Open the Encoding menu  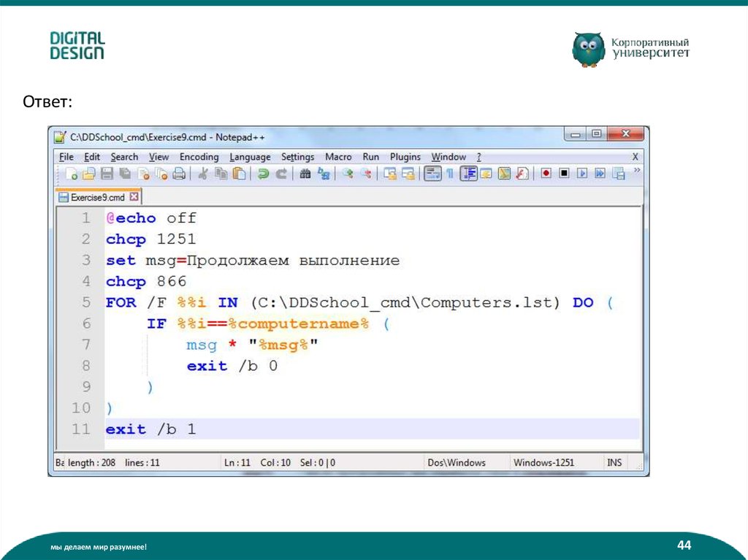199,157
